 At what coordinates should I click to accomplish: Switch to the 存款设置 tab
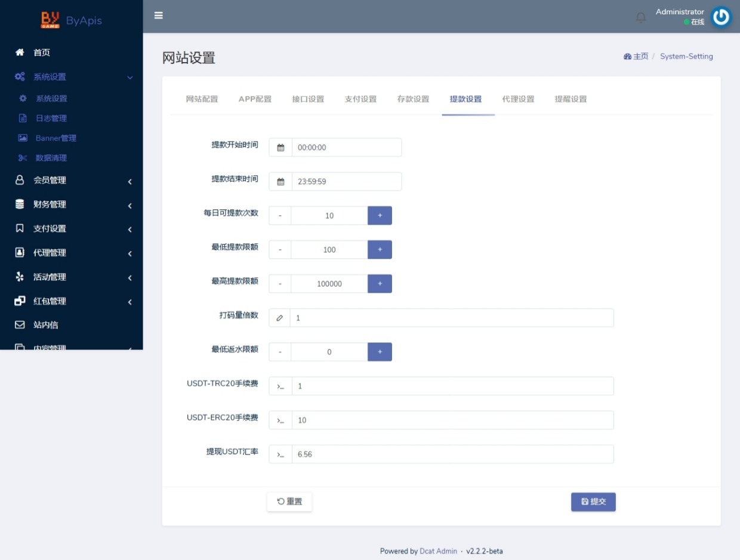point(413,99)
